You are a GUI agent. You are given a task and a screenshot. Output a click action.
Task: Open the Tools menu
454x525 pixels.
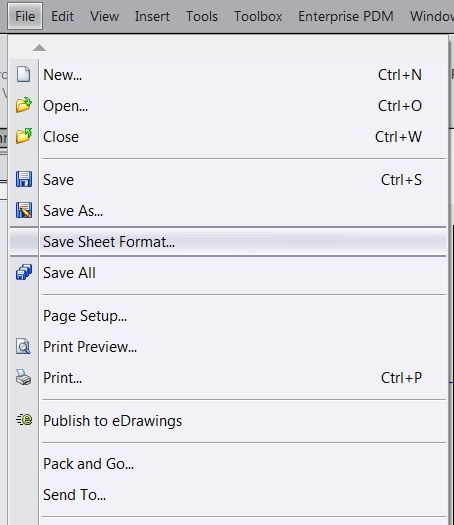coord(202,16)
